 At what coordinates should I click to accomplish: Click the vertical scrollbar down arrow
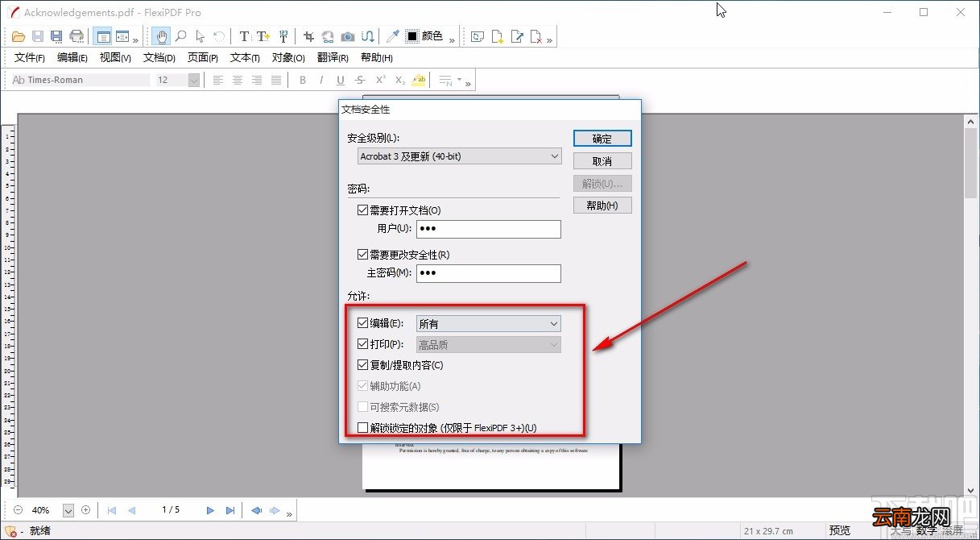[x=970, y=490]
